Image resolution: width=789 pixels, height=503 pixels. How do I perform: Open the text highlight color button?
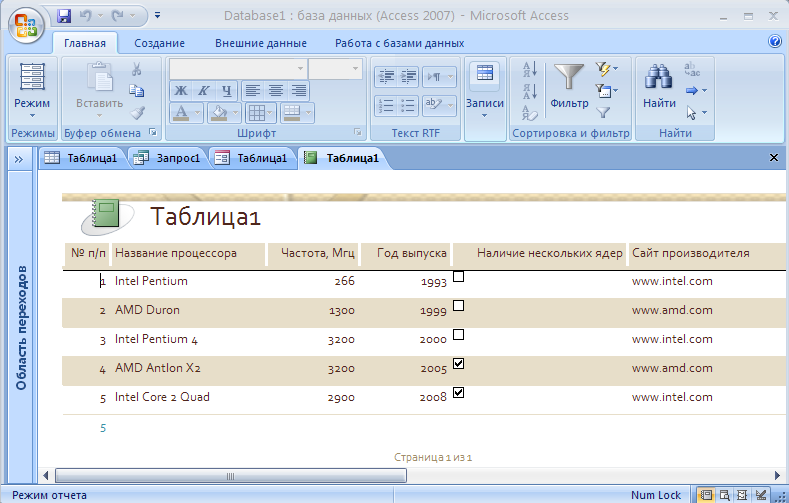[x=434, y=106]
